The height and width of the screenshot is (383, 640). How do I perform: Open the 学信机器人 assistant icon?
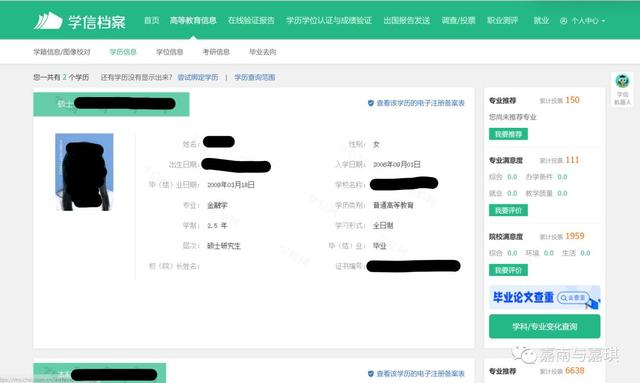point(622,89)
